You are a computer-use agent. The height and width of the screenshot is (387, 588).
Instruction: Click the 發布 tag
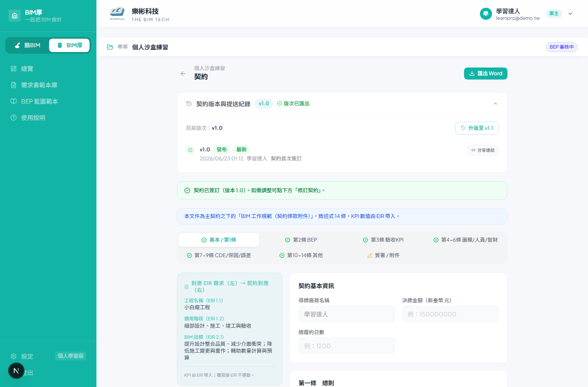pos(222,150)
